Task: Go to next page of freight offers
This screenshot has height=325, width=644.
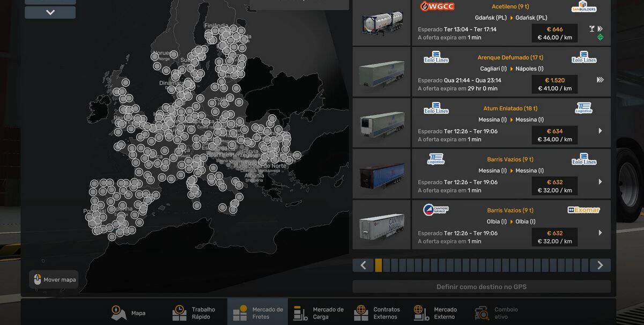Action: point(600,265)
